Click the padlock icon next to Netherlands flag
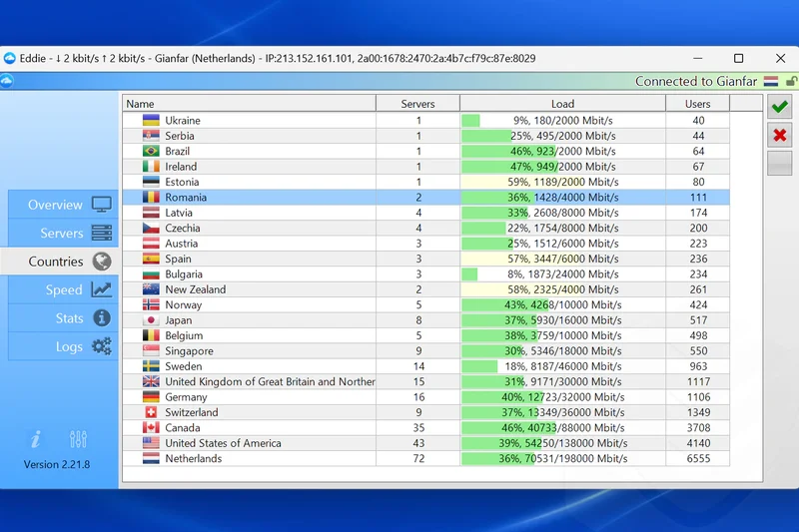 pos(792,81)
